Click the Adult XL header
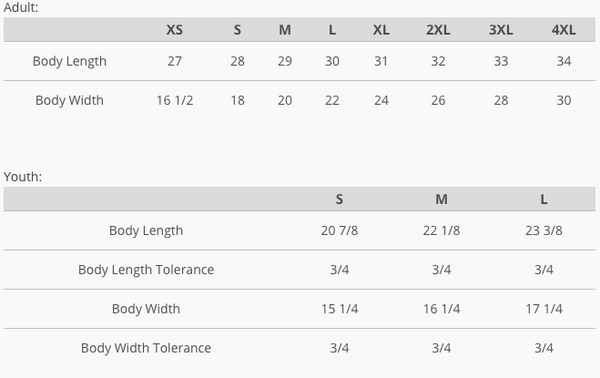This screenshot has height=378, width=600. (381, 30)
